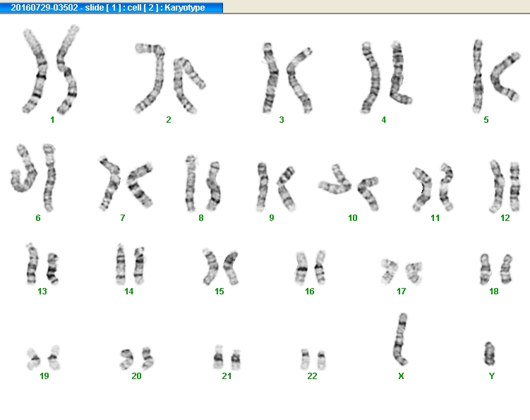Click the green label '15'
This screenshot has height=420, width=530.
pyautogui.click(x=219, y=291)
